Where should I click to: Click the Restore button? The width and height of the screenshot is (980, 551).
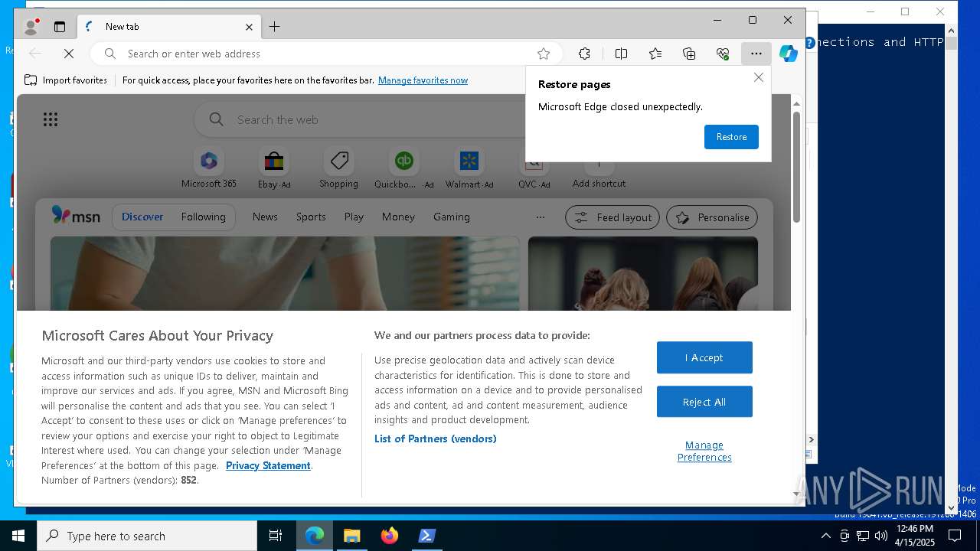click(x=731, y=137)
